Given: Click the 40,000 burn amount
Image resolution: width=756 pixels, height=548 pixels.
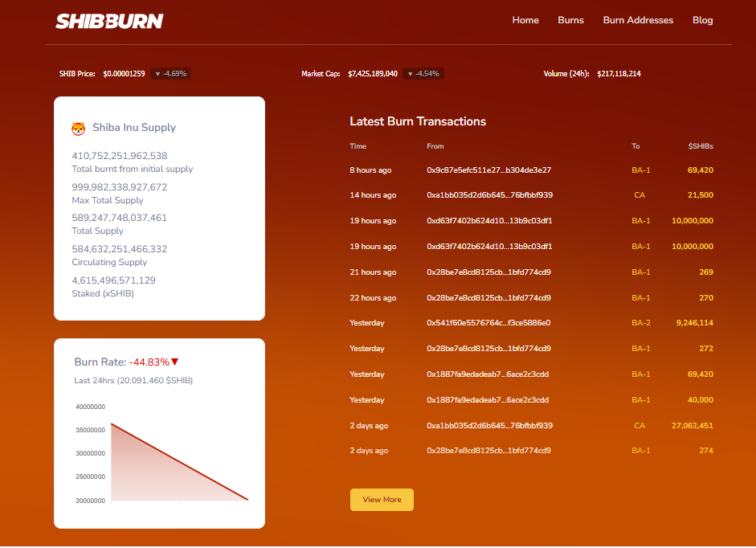Looking at the screenshot, I should pos(700,400).
